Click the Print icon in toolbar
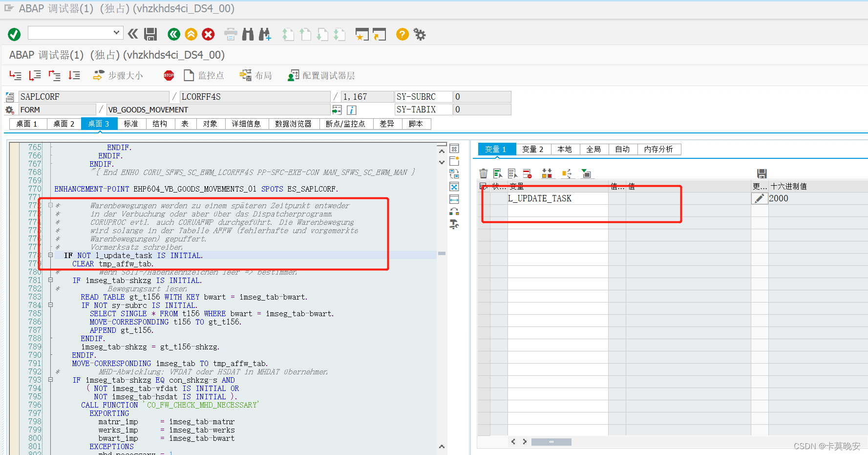The width and height of the screenshot is (868, 455). pyautogui.click(x=231, y=34)
